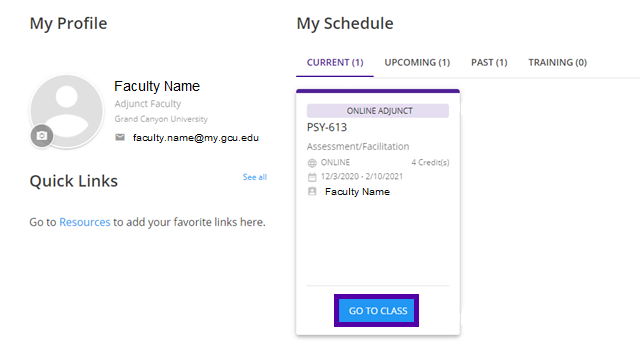The image size is (640, 362).
Task: Follow the Resources link
Action: [x=84, y=222]
